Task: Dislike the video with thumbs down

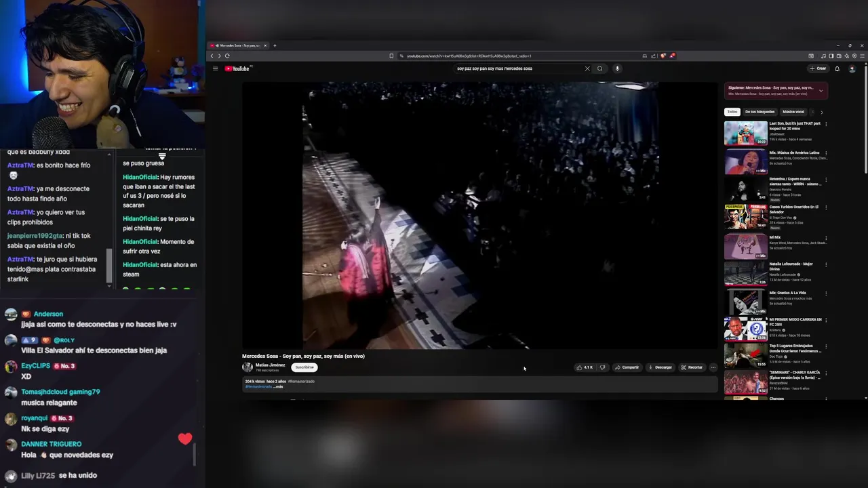Action: pyautogui.click(x=602, y=367)
